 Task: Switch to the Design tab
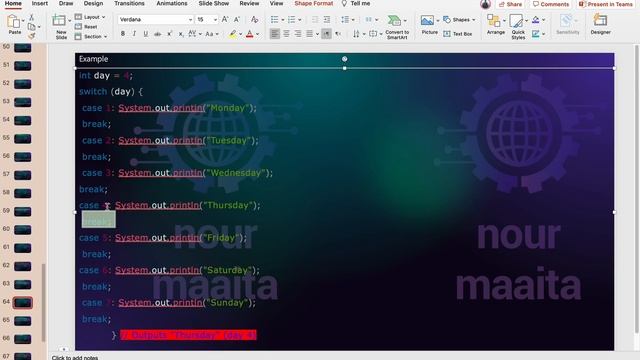click(93, 3)
